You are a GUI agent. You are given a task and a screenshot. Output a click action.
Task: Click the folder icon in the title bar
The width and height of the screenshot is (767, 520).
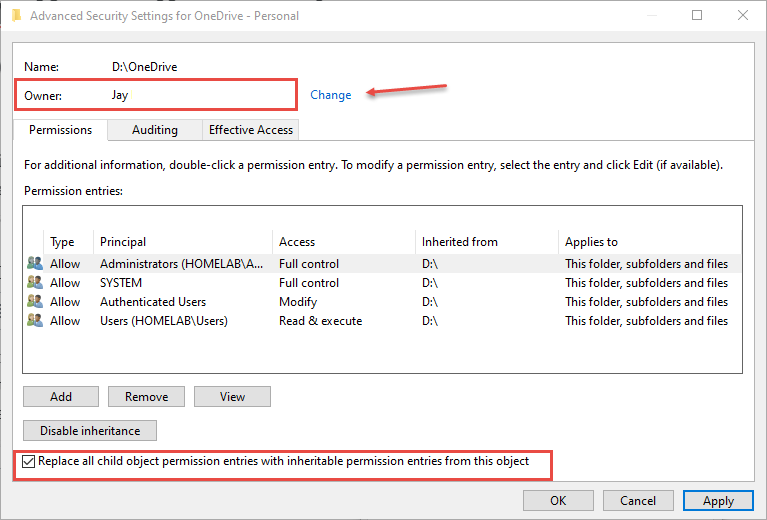tap(16, 16)
